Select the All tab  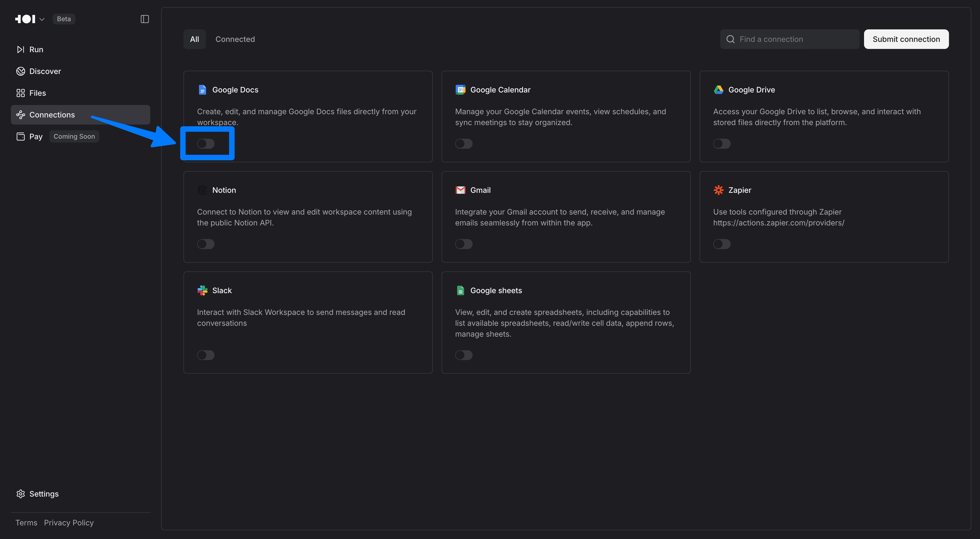click(194, 39)
